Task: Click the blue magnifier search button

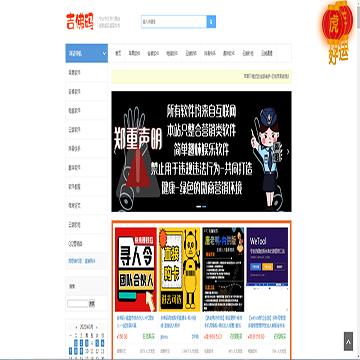Action: tap(211, 22)
